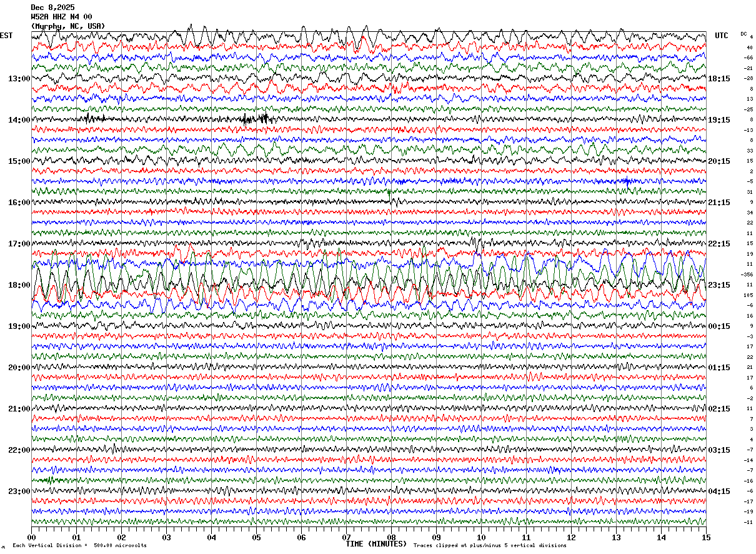Click the 02:15 UTC time label
The image size is (756, 554).
tap(719, 409)
